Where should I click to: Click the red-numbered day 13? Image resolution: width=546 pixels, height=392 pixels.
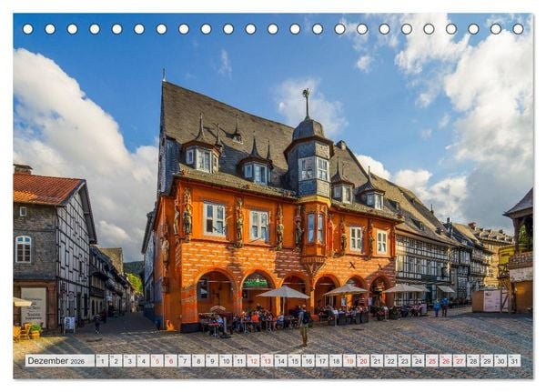(267, 361)
